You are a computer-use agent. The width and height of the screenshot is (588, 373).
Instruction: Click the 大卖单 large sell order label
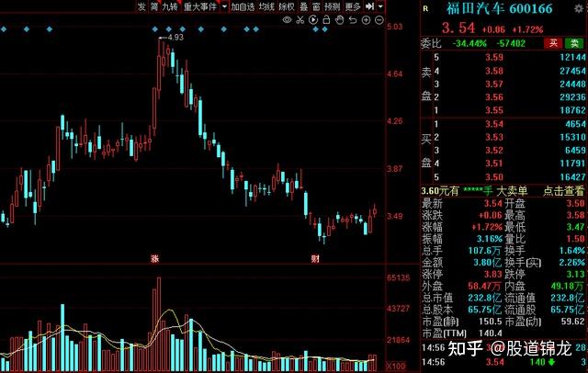512,191
